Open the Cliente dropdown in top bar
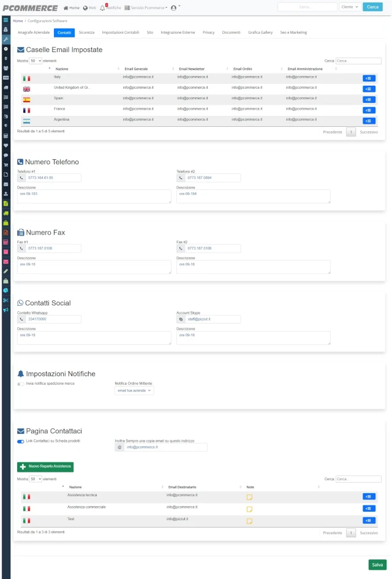 pyautogui.click(x=350, y=7)
